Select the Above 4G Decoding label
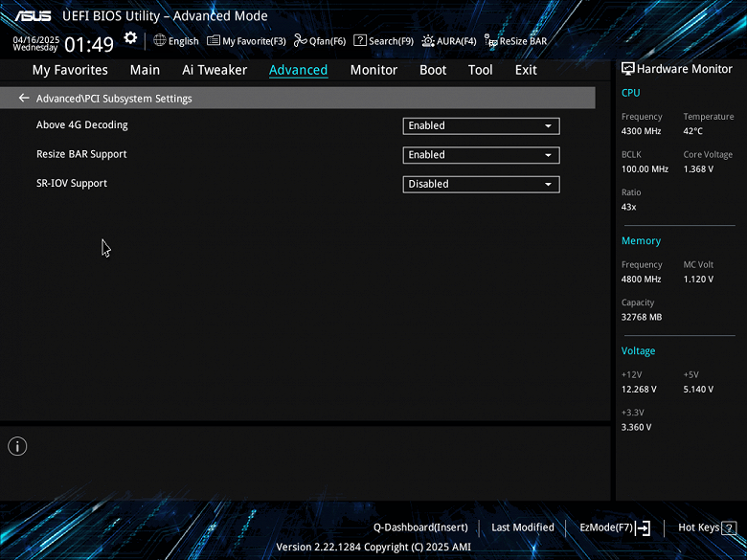Screen dimensions: 747x560 point(82,124)
